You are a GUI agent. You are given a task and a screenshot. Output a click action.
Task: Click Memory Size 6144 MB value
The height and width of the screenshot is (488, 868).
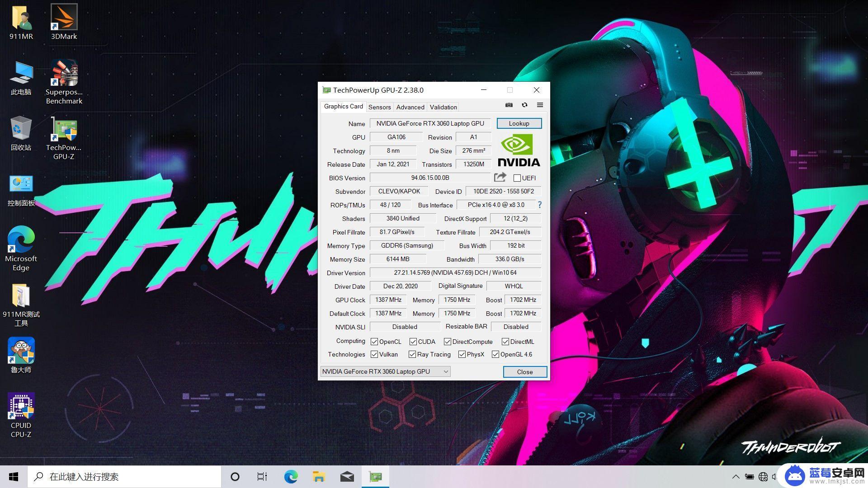tap(398, 259)
